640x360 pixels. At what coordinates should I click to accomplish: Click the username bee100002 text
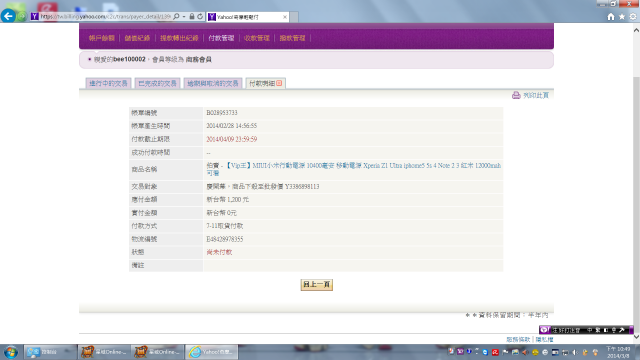point(129,59)
